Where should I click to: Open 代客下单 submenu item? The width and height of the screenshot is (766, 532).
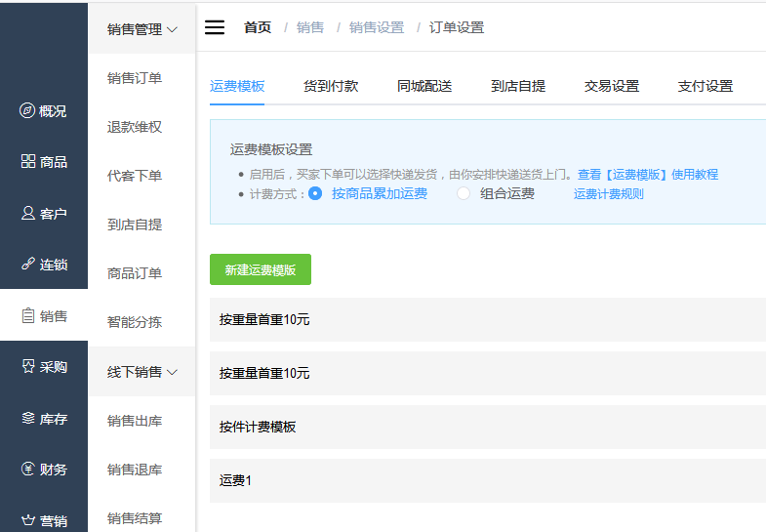point(135,176)
